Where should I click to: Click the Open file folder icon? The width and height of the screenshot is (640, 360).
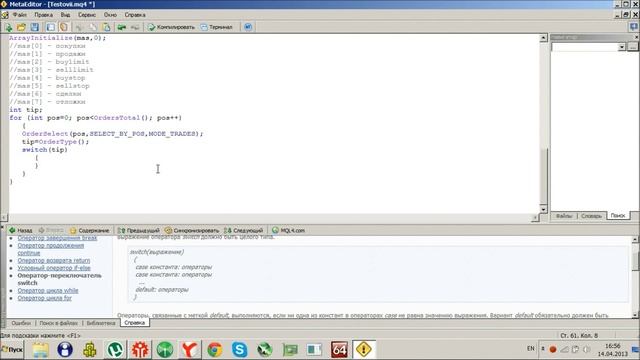tap(21, 27)
